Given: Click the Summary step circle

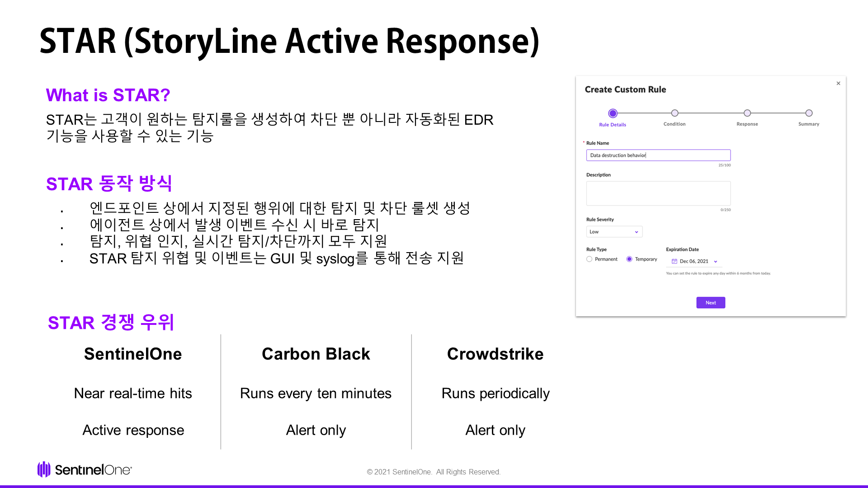Looking at the screenshot, I should [809, 113].
